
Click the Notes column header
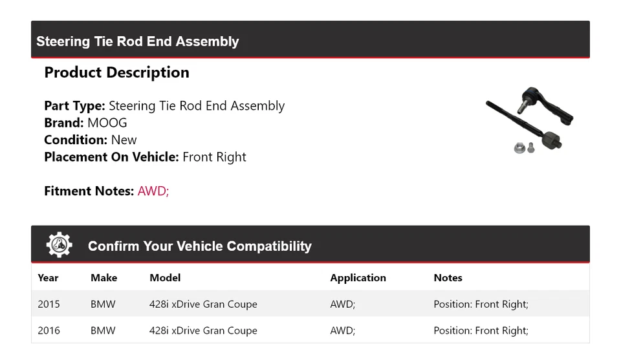pyautogui.click(x=448, y=278)
